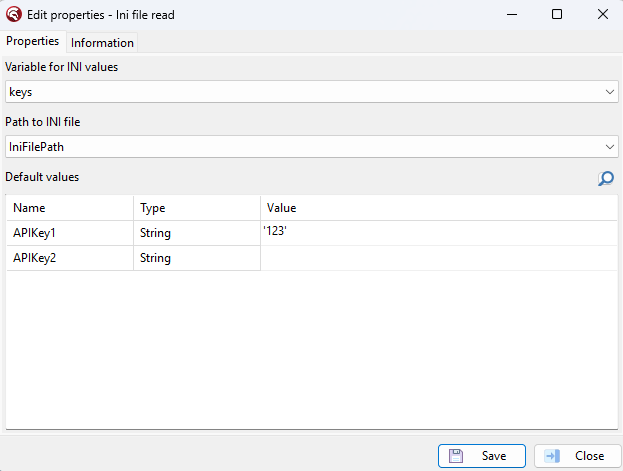The image size is (623, 471).
Task: Click the magnifier icon beside Default values
Action: click(x=606, y=178)
